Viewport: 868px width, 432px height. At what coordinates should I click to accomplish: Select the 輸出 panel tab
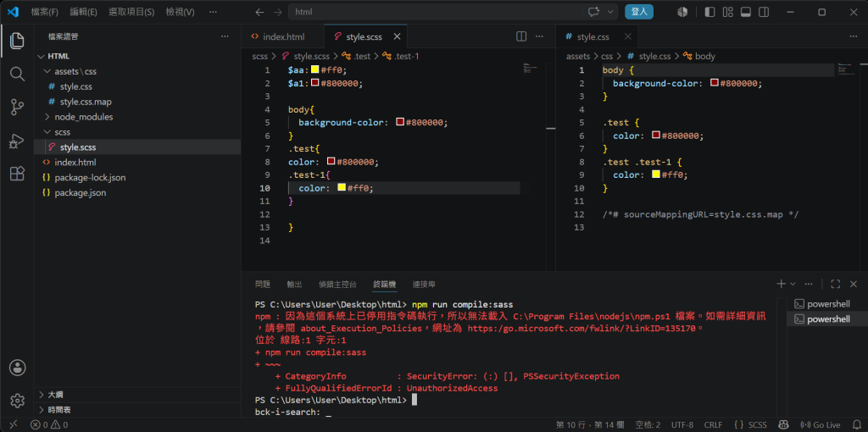[x=294, y=285]
